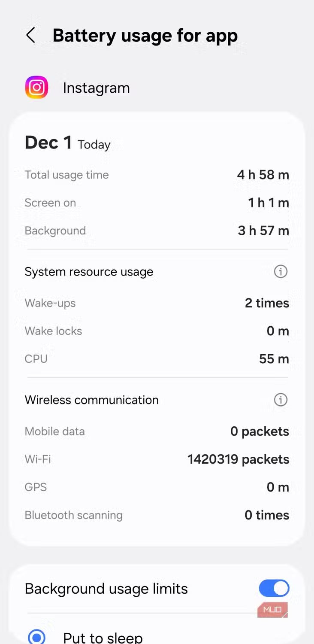Tap the Battery usage for app title

pos(145,35)
